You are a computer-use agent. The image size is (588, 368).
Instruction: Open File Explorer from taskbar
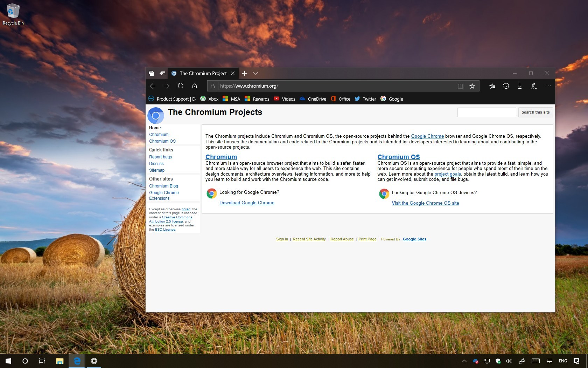(59, 361)
